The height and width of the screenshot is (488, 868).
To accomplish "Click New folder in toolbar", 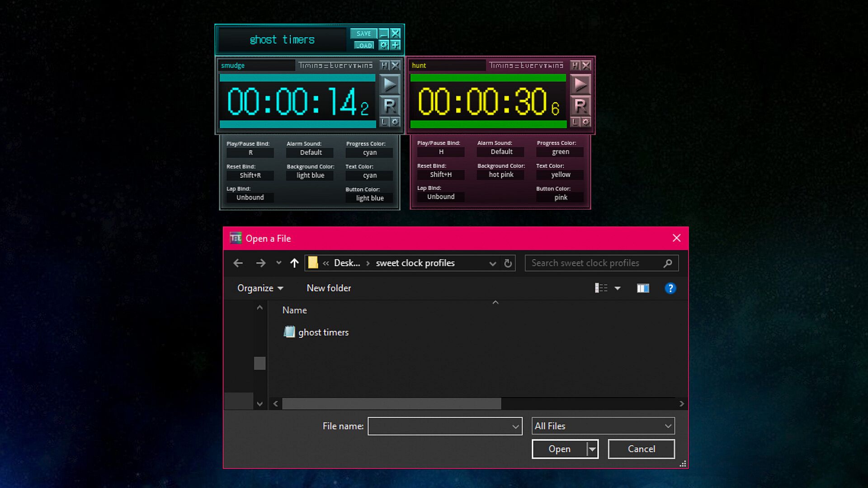I will coord(329,288).
